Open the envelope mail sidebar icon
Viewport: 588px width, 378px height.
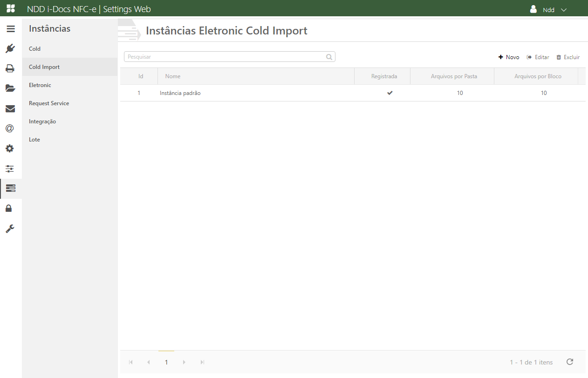pyautogui.click(x=10, y=109)
